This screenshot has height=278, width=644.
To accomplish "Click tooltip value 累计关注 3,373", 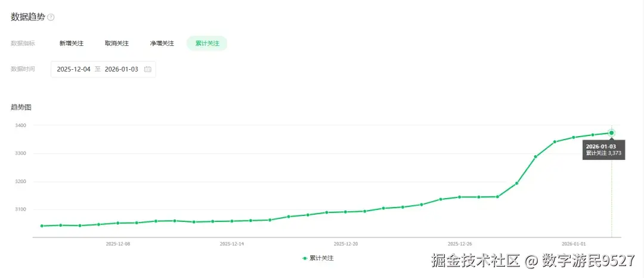I will tap(603, 153).
